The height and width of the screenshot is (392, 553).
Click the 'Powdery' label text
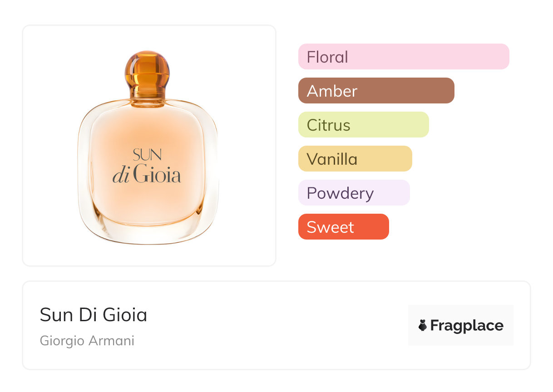click(x=340, y=193)
